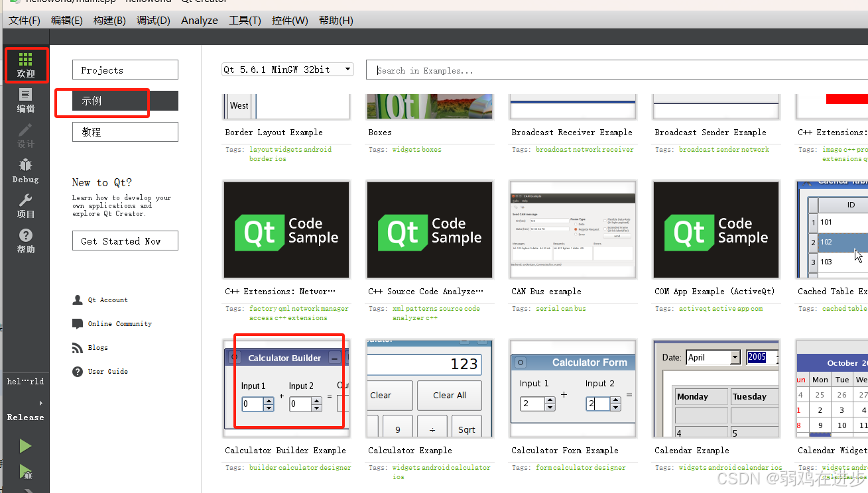This screenshot has width=868, height=493.
Task: Select the 教程 tutorials tab
Action: 125,132
